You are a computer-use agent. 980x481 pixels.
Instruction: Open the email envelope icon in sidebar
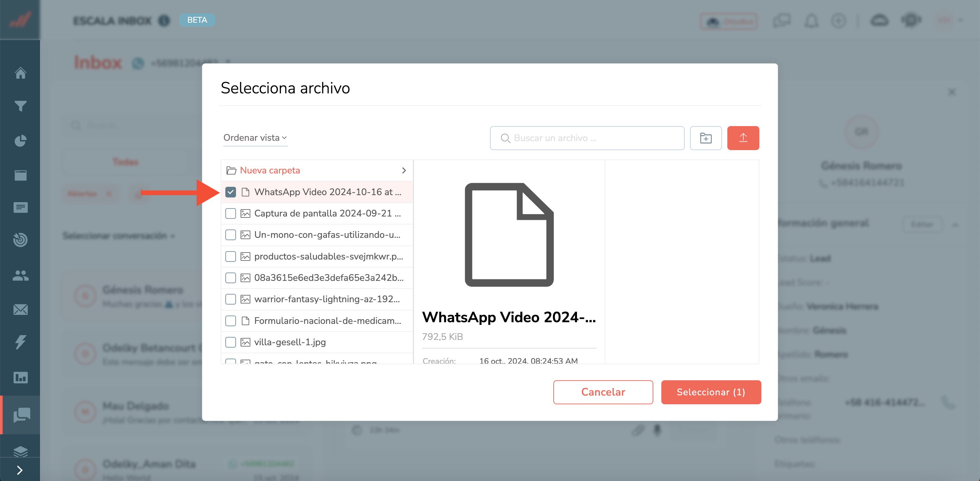pyautogui.click(x=21, y=309)
